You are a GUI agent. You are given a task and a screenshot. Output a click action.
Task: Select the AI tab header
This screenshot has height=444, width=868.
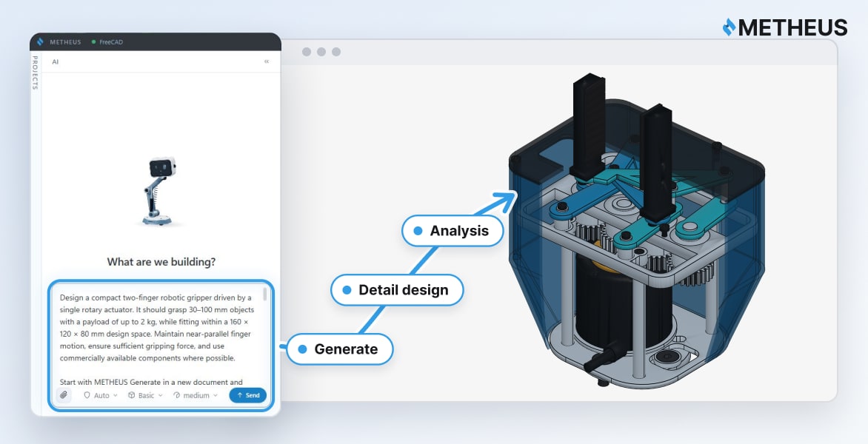pyautogui.click(x=56, y=62)
